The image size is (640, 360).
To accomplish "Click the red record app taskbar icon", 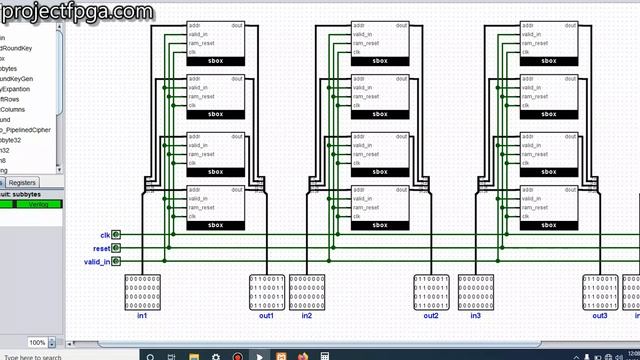I will click(x=238, y=357).
